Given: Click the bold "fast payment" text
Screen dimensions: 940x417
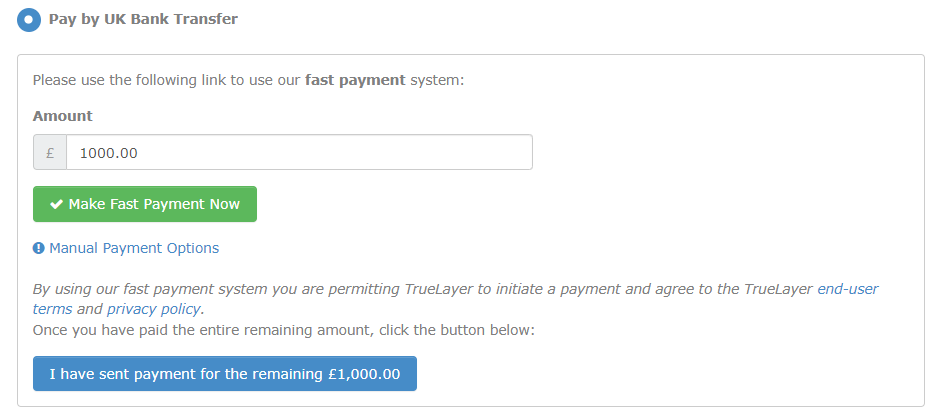Looking at the screenshot, I should 355,80.
